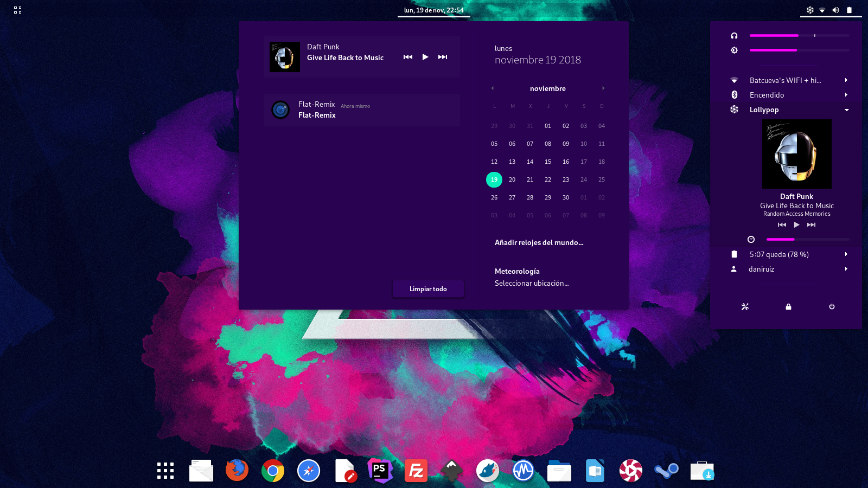Open the Show Applications grid
Screen dimensions: 868x488
pyautogui.click(x=165, y=471)
